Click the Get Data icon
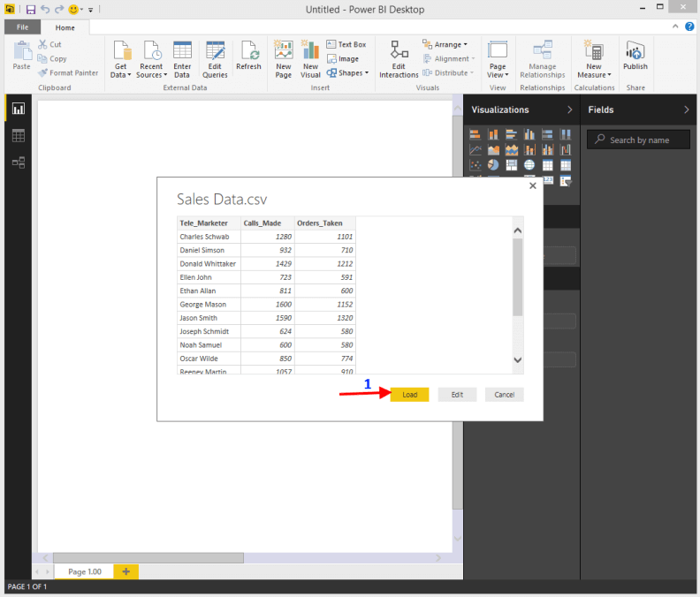The height and width of the screenshot is (597, 700). pyautogui.click(x=121, y=51)
